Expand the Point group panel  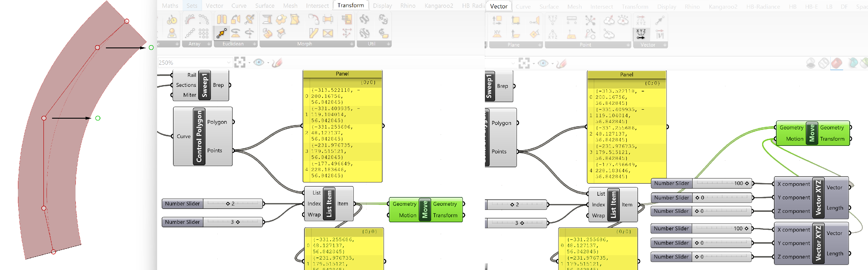(628, 45)
